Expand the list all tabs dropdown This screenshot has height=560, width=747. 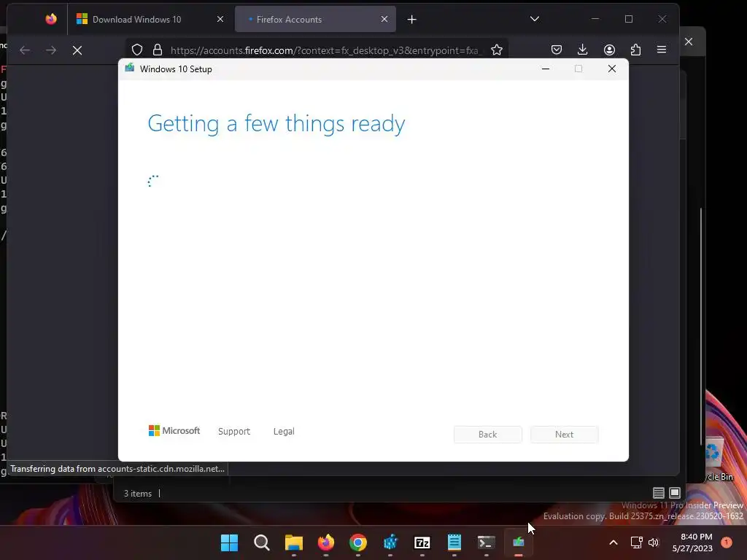coord(535,19)
